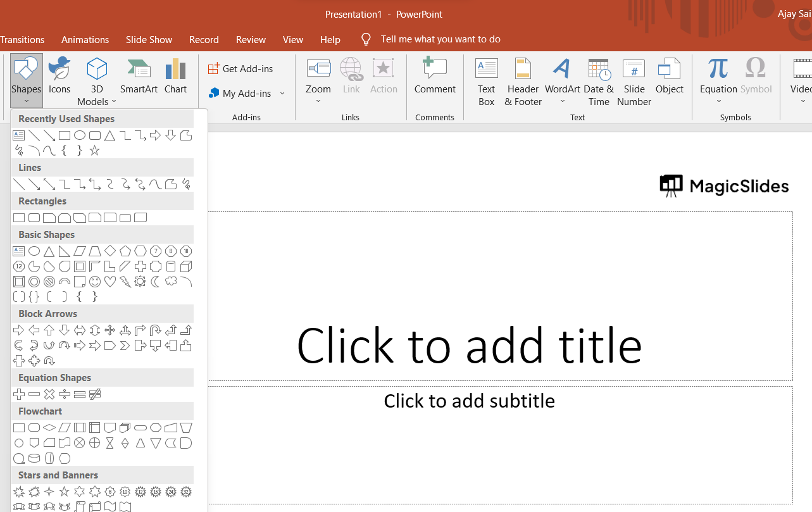Select the heart shape in Basic Shapes
This screenshot has height=512, width=812.
pyautogui.click(x=110, y=282)
